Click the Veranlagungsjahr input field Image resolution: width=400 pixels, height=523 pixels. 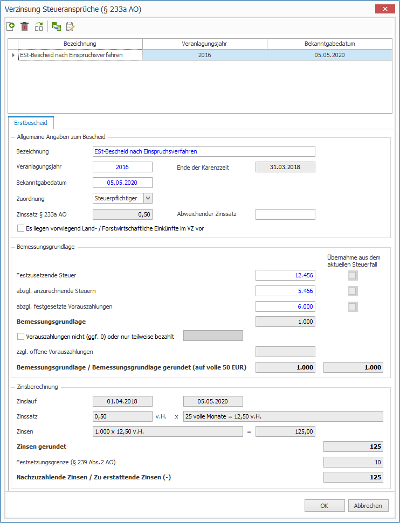(x=122, y=167)
